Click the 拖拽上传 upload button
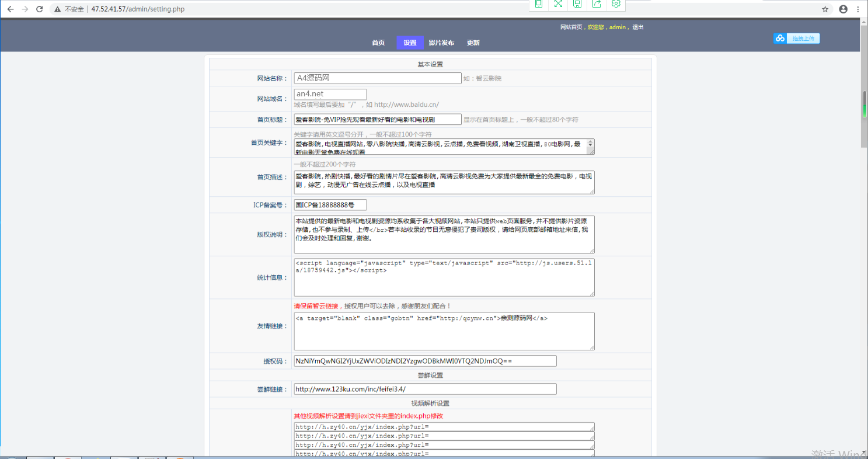The image size is (868, 459). pos(803,39)
